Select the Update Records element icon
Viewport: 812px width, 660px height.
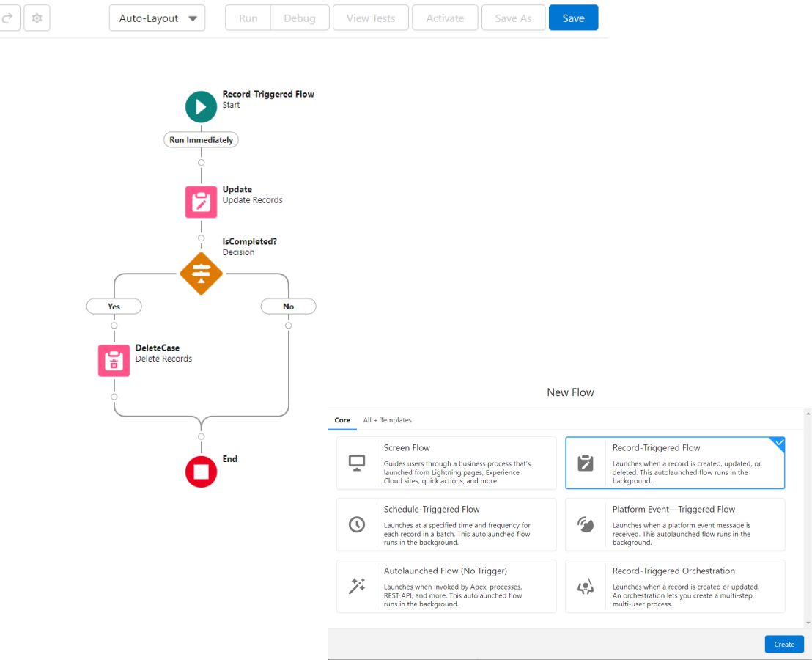(x=201, y=202)
